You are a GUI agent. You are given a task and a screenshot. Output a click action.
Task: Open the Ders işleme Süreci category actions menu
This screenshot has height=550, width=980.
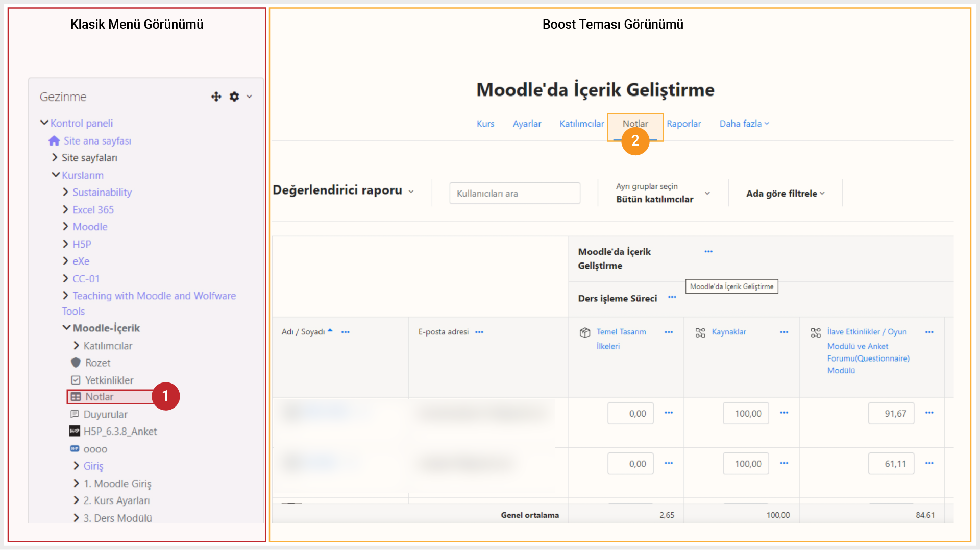click(x=672, y=297)
